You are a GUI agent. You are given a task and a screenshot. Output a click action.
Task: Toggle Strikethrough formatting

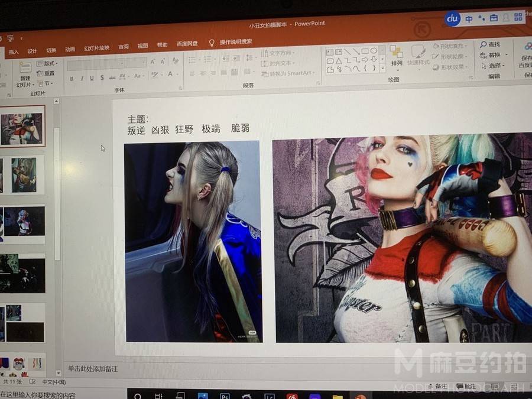coord(112,77)
